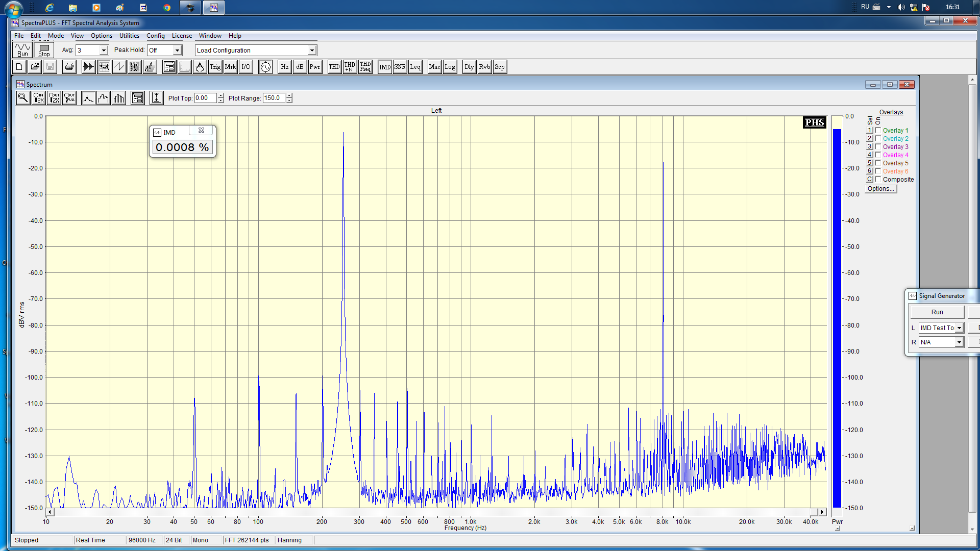The height and width of the screenshot is (551, 980).
Task: Enable the Overlay 4 checkbox
Action: coord(878,155)
